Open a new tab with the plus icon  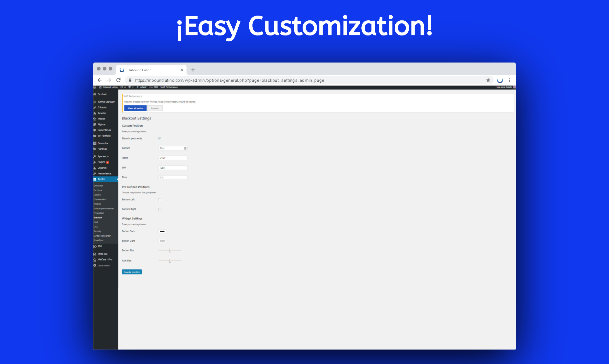[x=193, y=70]
